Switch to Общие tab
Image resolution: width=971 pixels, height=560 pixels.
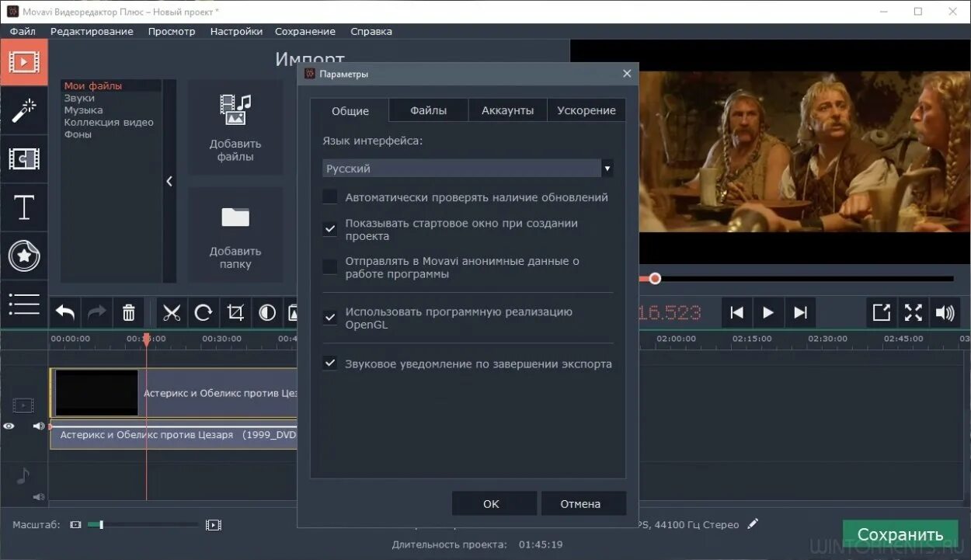[x=350, y=110]
